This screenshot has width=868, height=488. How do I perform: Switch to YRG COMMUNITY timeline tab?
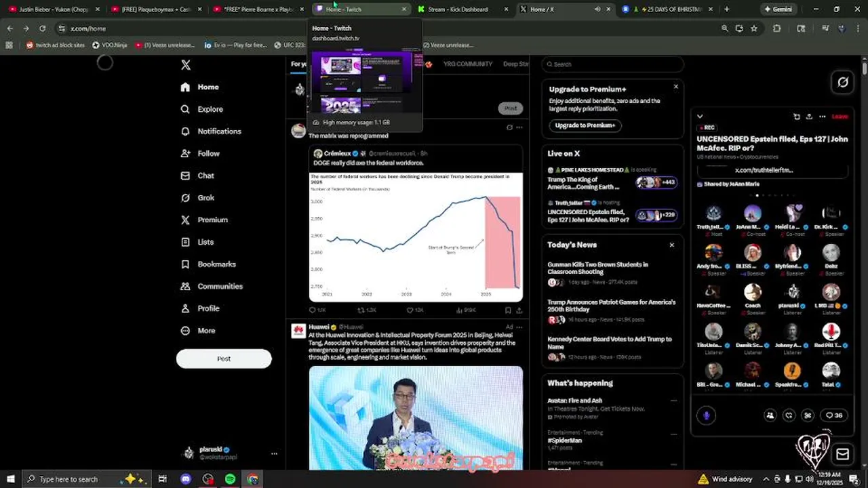point(468,64)
